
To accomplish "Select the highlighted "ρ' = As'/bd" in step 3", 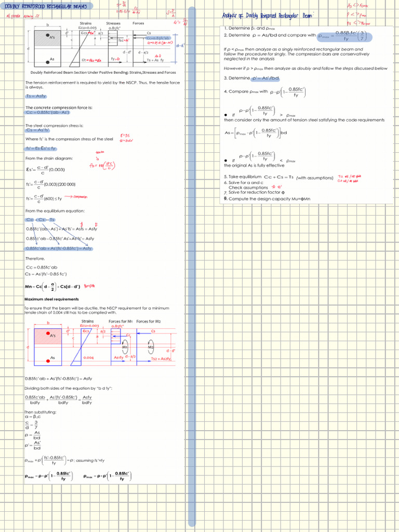I will tap(264, 78).
